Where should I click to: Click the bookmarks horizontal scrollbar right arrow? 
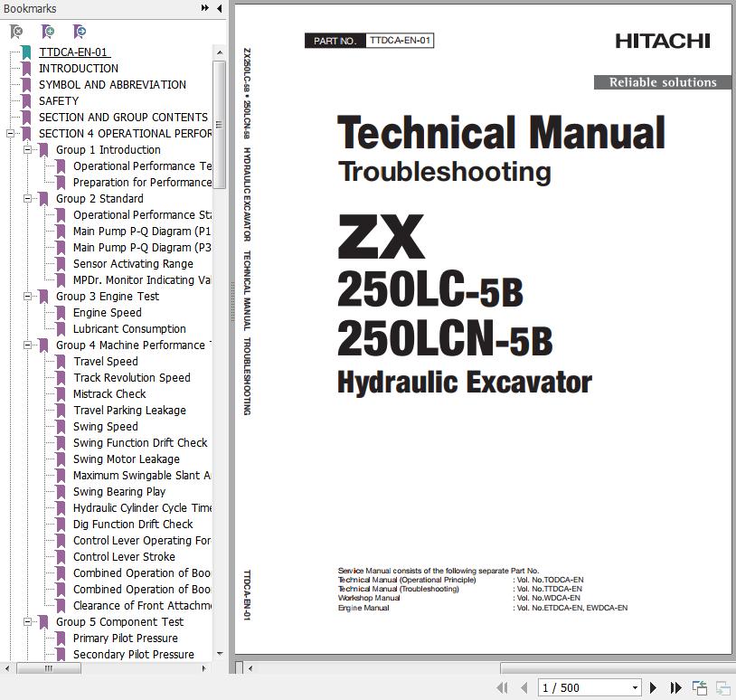[x=203, y=668]
